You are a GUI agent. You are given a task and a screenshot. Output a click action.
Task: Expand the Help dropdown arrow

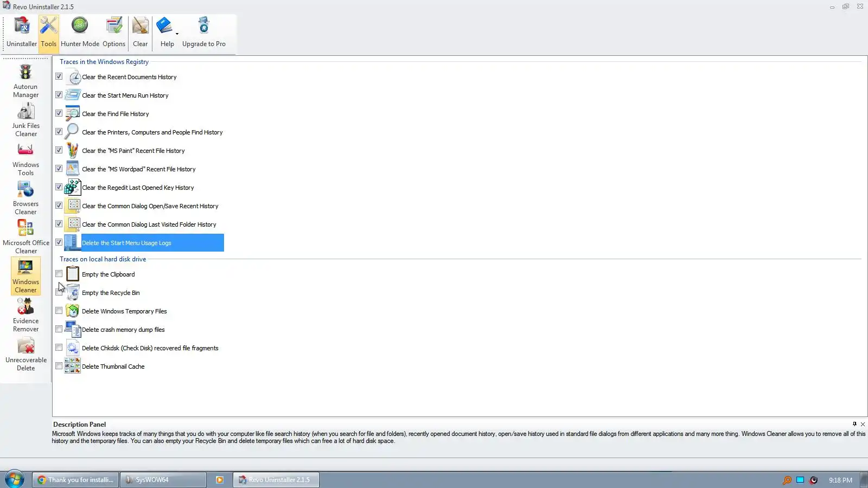coord(177,34)
